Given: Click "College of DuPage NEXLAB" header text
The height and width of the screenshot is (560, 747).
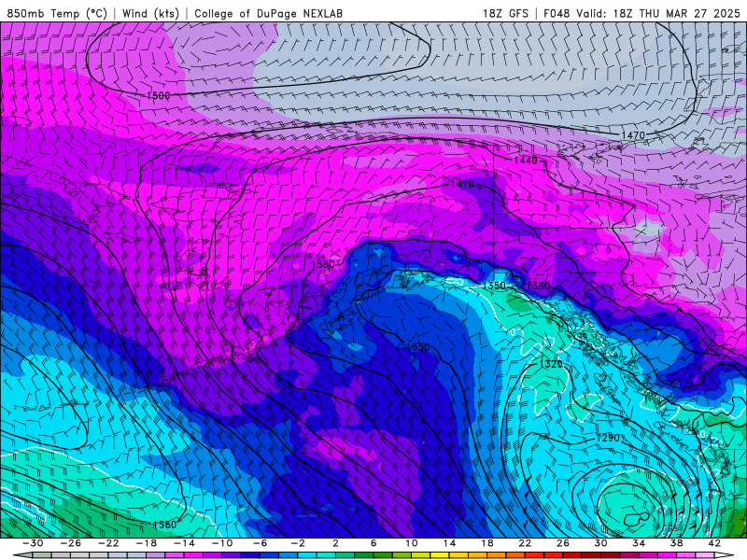Looking at the screenshot, I should [268, 13].
